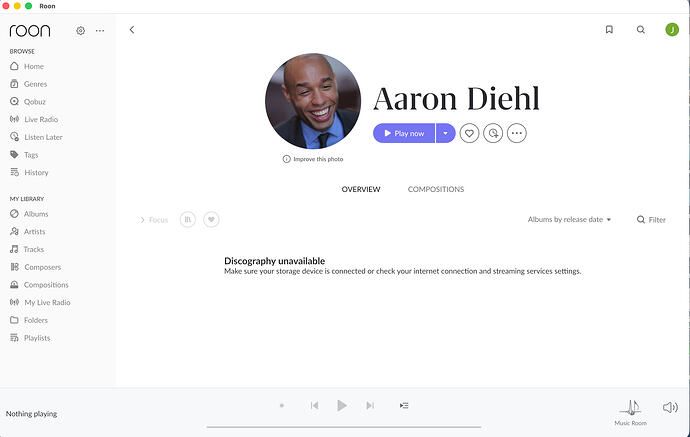
Task: Open user profile avatar J
Action: pyautogui.click(x=672, y=29)
